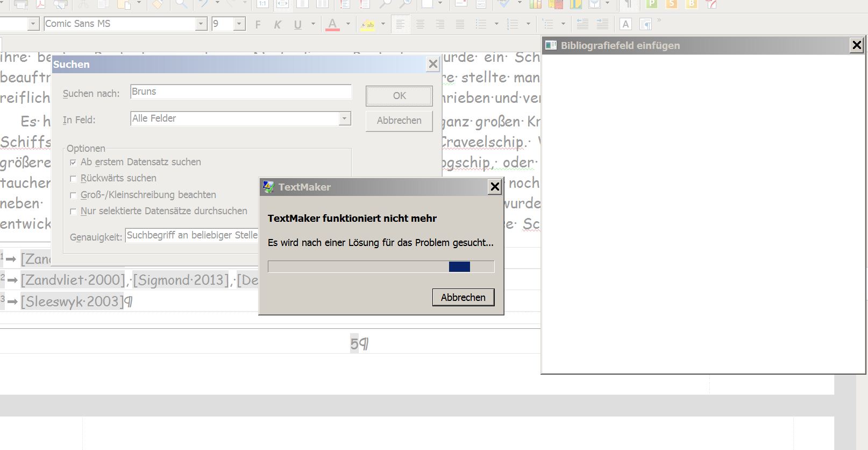The image size is (868, 450).
Task: Click the '[Sigmond·2013]' citation
Action: (181, 280)
